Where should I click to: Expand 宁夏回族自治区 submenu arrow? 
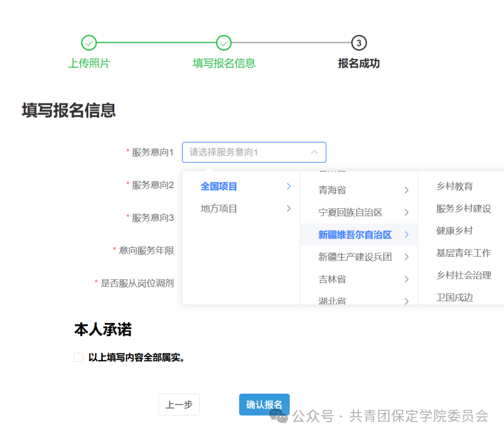pos(406,212)
